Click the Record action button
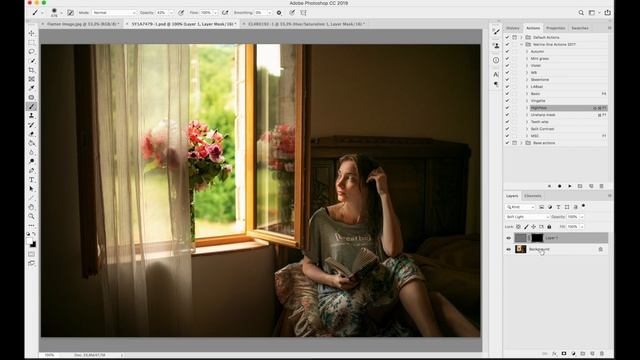 [x=560, y=186]
